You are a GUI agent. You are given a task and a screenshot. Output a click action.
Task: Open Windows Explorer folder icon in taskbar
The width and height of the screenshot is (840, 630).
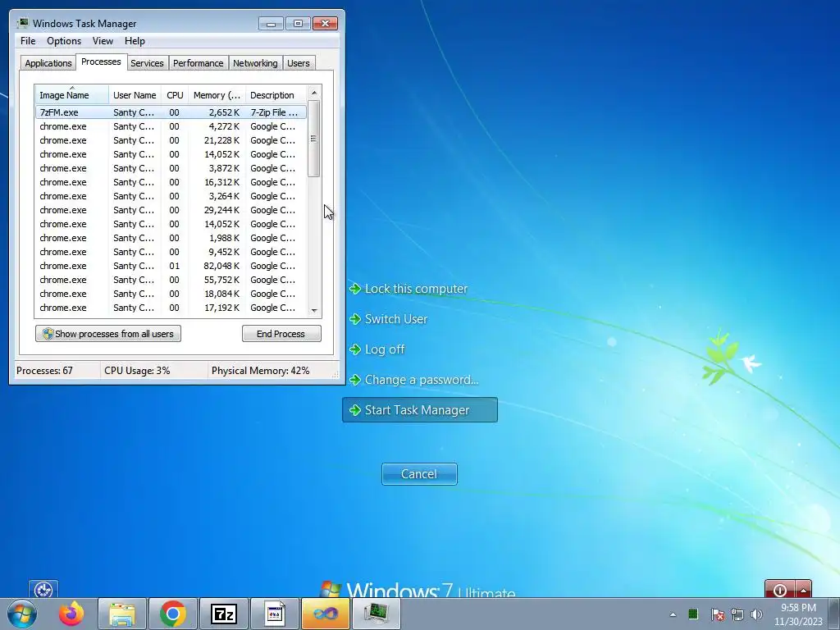(122, 614)
